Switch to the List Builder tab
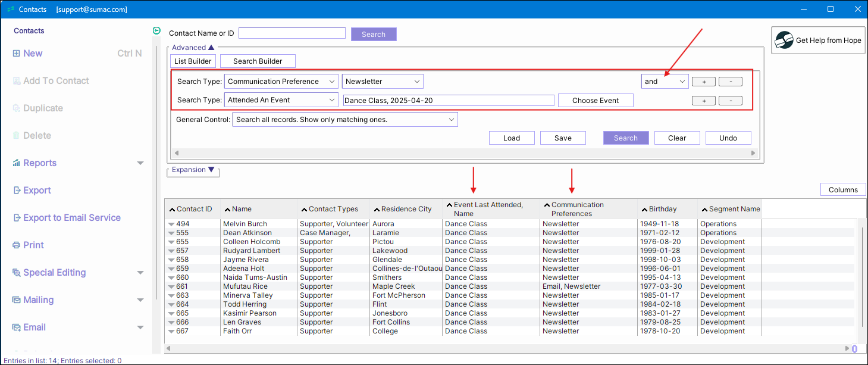Screen dimensions: 868x365 click(x=192, y=61)
